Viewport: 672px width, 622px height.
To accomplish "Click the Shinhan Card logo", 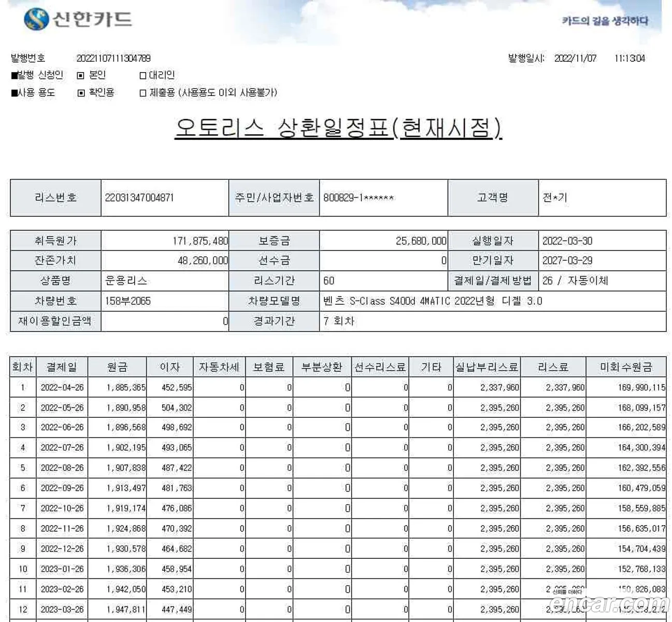I will pyautogui.click(x=78, y=19).
